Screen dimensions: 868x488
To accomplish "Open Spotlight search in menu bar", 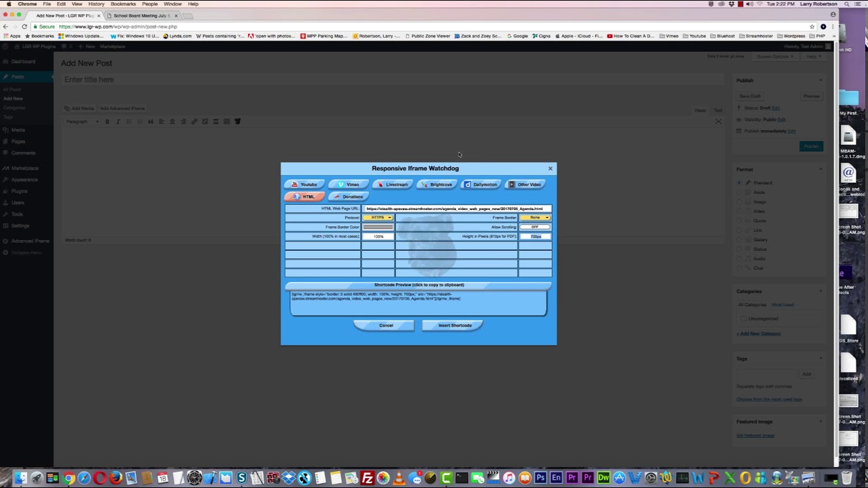I will coord(848,4).
